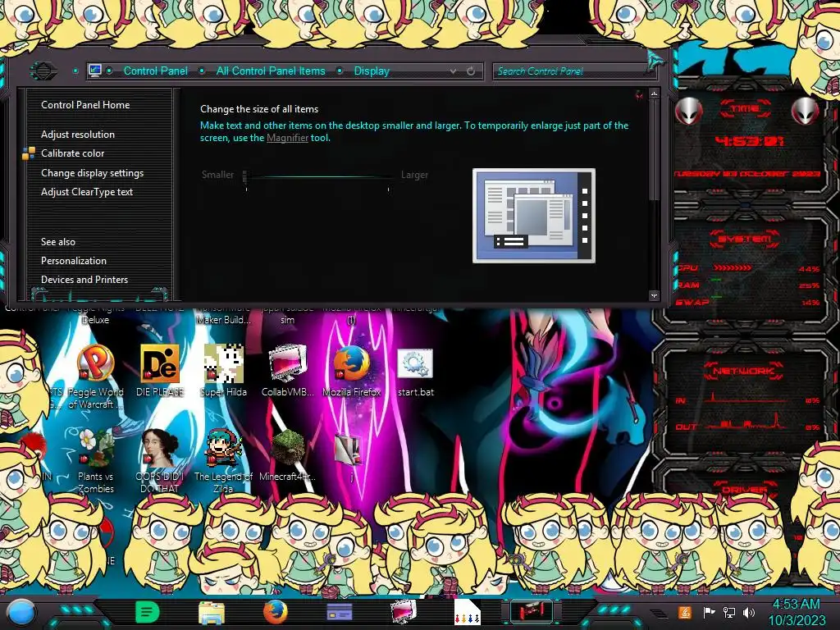
Task: Select the desktop icon labeled j
Action: tap(349, 449)
